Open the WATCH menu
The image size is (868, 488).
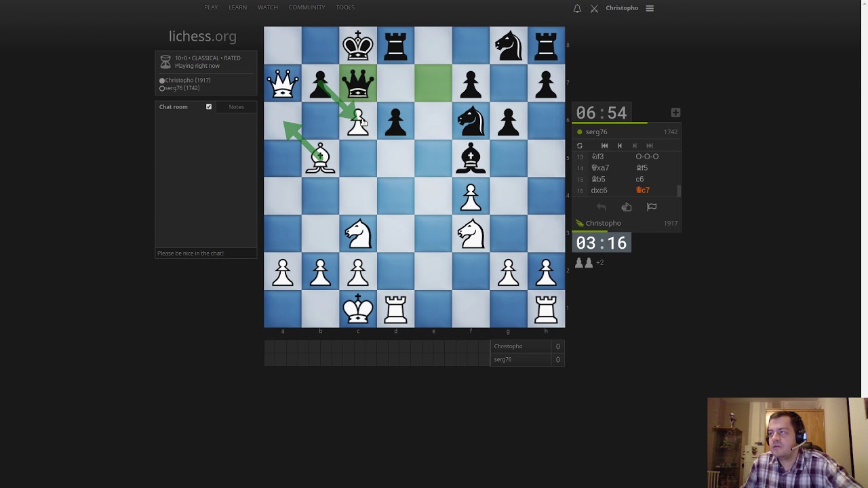[268, 7]
